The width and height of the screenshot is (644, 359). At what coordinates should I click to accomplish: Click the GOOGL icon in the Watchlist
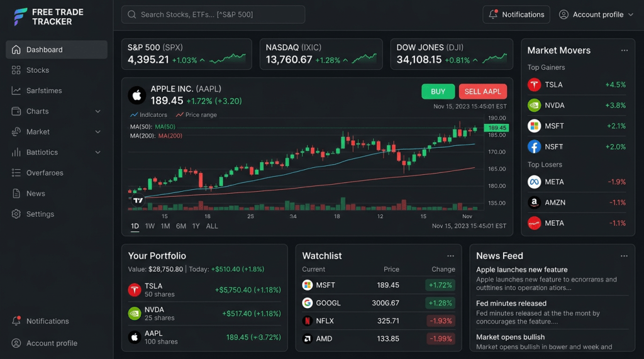click(307, 303)
